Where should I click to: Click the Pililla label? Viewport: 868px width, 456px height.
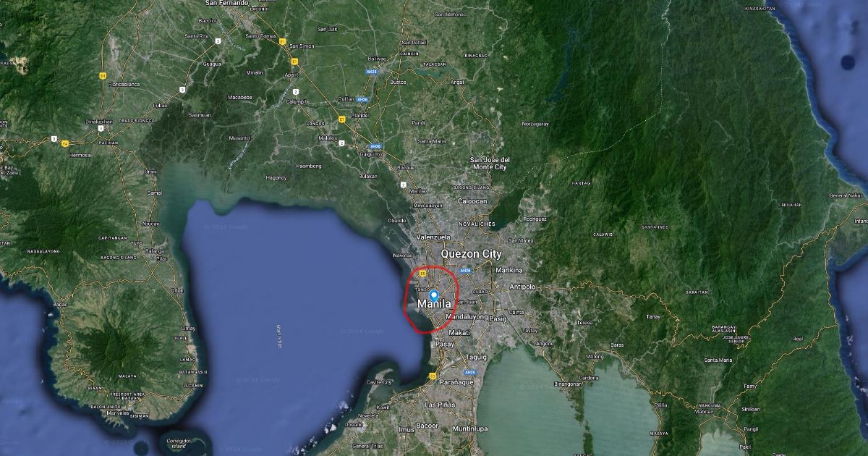(660, 405)
